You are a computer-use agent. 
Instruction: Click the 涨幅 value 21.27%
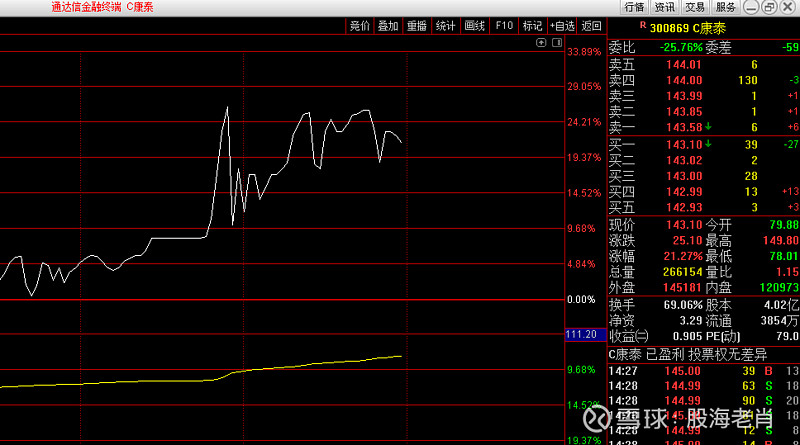[683, 257]
